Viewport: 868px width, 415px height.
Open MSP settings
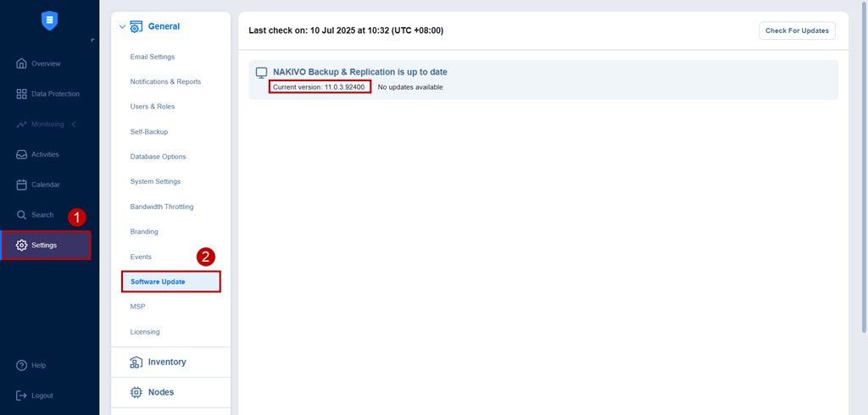point(137,307)
